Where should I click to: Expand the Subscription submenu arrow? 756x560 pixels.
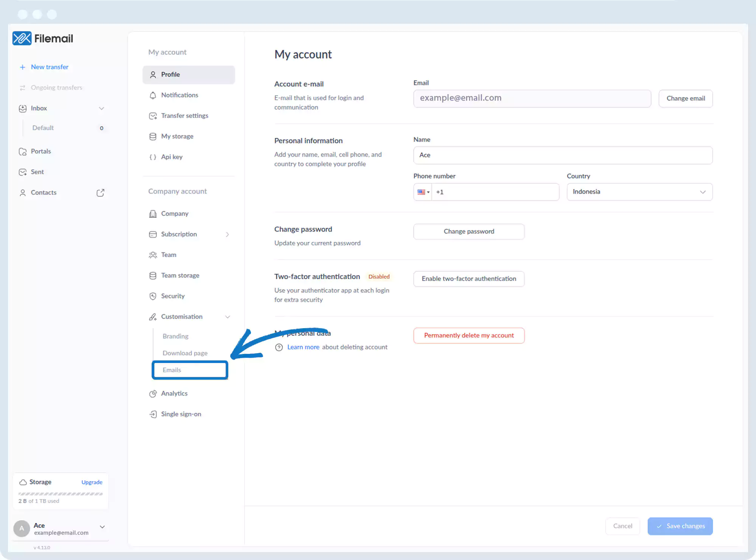(x=227, y=234)
